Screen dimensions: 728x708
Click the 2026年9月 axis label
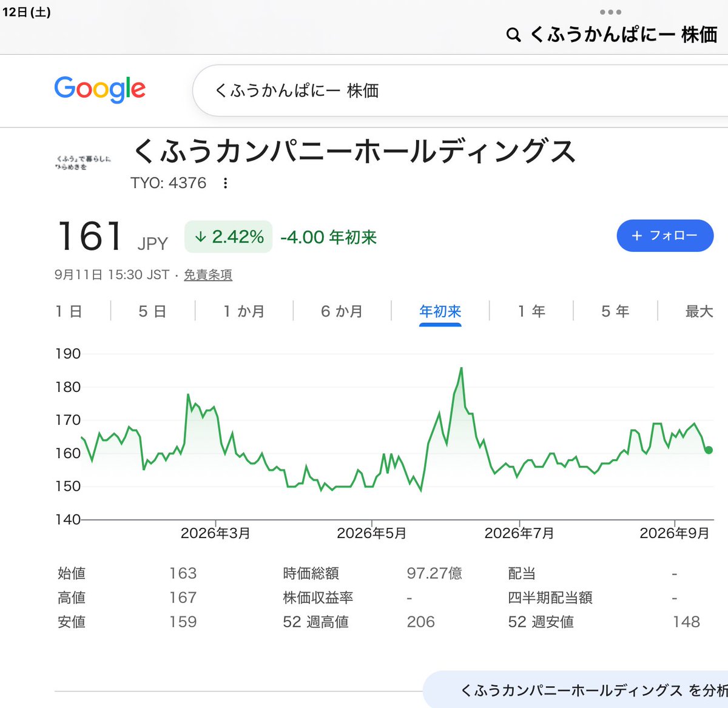(674, 533)
